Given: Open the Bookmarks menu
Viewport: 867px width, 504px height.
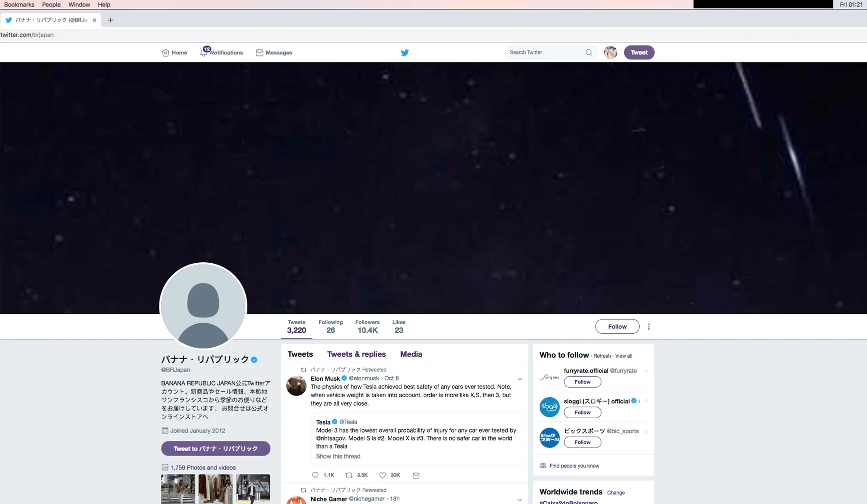Looking at the screenshot, I should pos(19,4).
